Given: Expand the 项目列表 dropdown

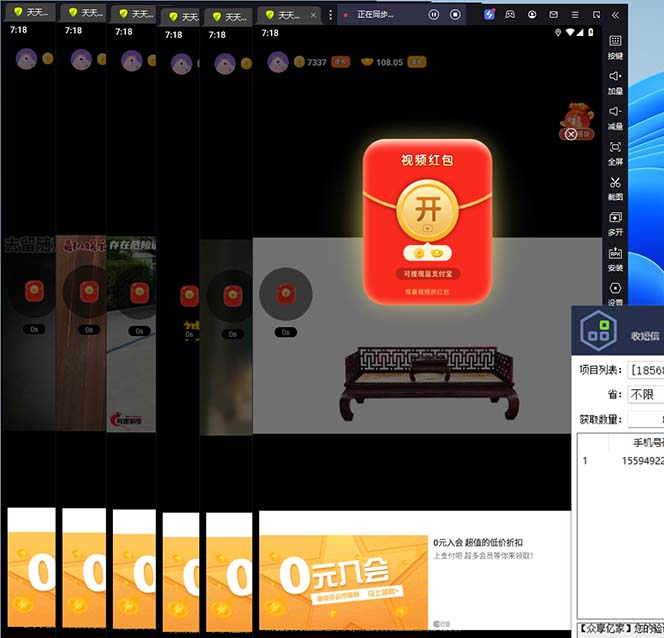Looking at the screenshot, I should 645,370.
